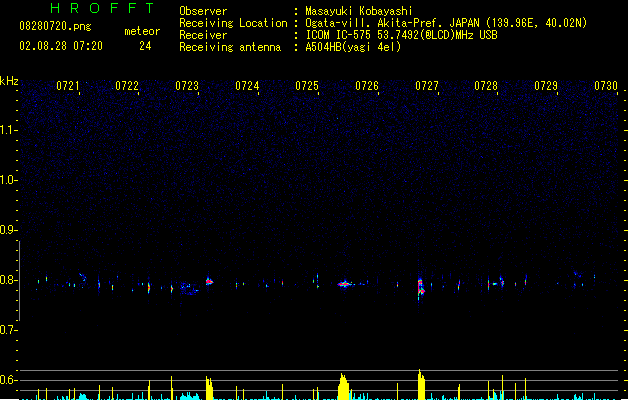Viewport: 629px width, 400px height.
Task: Click the 1.0 kHz axis label
Action: [x=8, y=180]
